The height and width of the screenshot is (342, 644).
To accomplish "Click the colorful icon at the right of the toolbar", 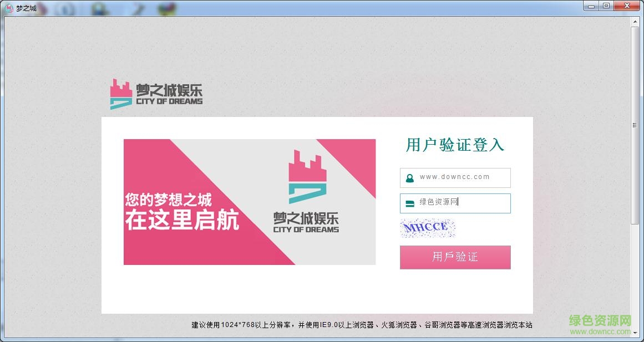I will 166,8.
